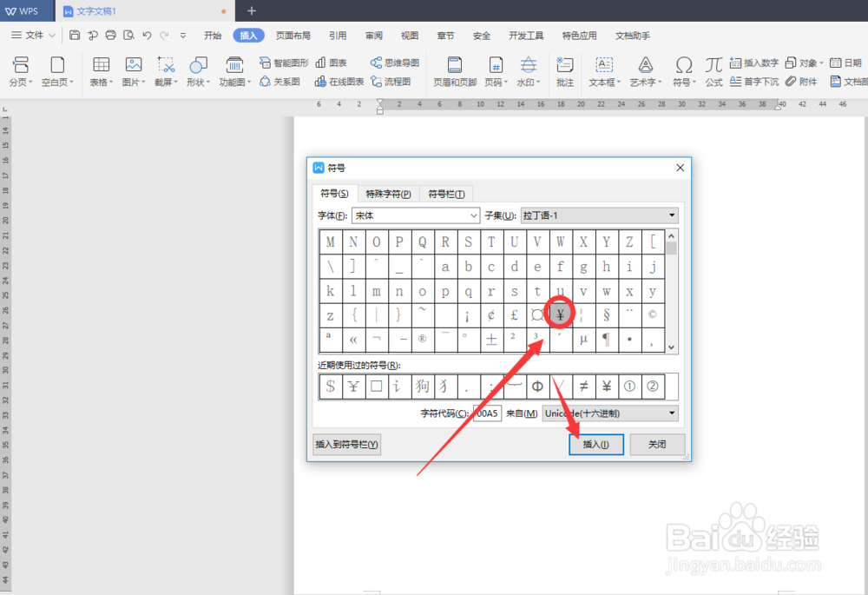Open the 符号栏(T) dialog tab
Screen dimensions: 868x595
click(446, 194)
